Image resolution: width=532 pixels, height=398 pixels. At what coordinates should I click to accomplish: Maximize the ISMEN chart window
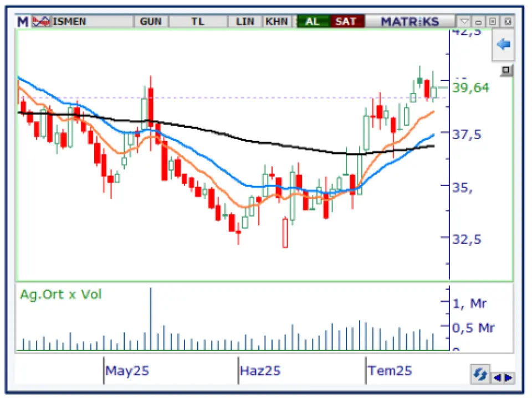pos(493,22)
